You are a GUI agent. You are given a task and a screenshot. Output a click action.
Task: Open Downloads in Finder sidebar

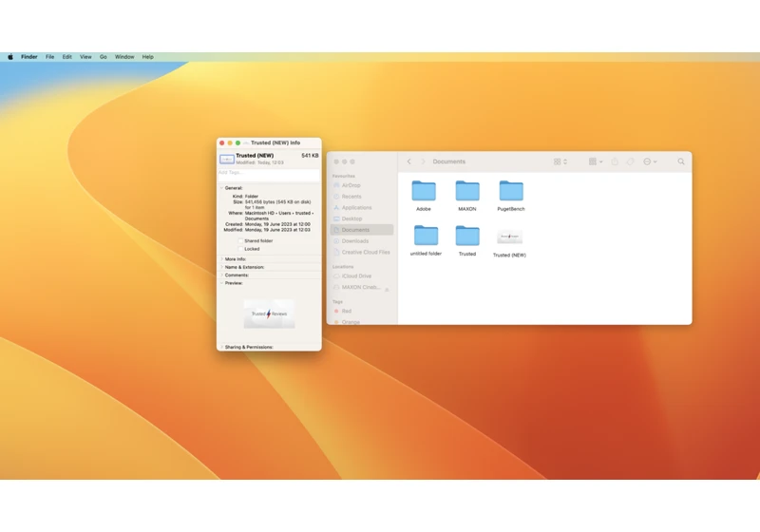(354, 241)
